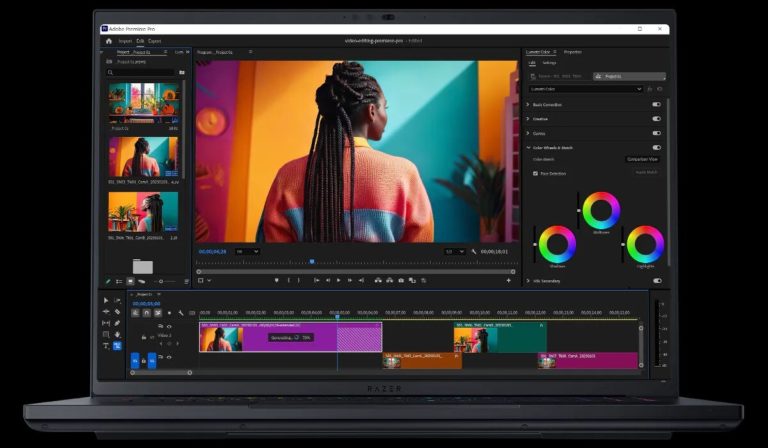Open Lumetri Color panel menu icon
Screen dimensions: 768x448
[555, 52]
